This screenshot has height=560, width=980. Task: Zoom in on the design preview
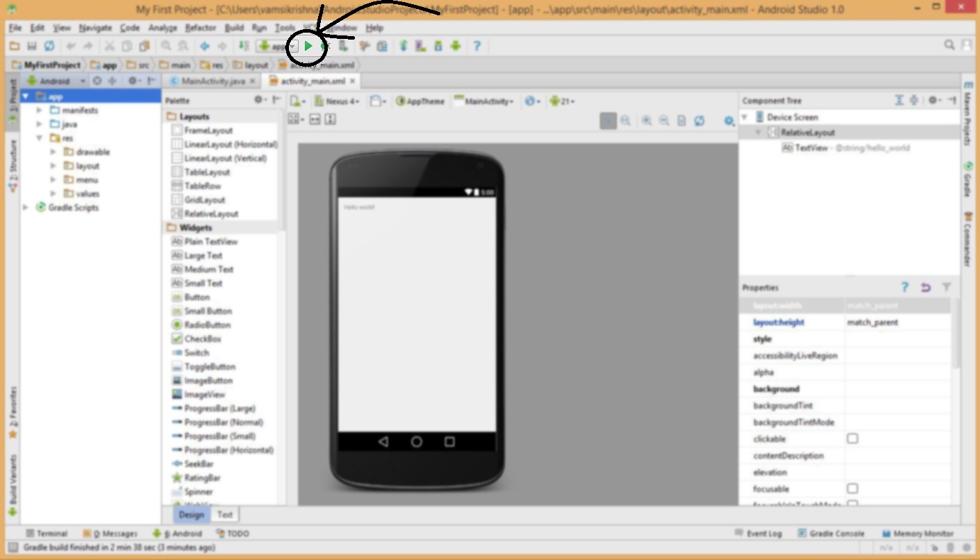647,121
